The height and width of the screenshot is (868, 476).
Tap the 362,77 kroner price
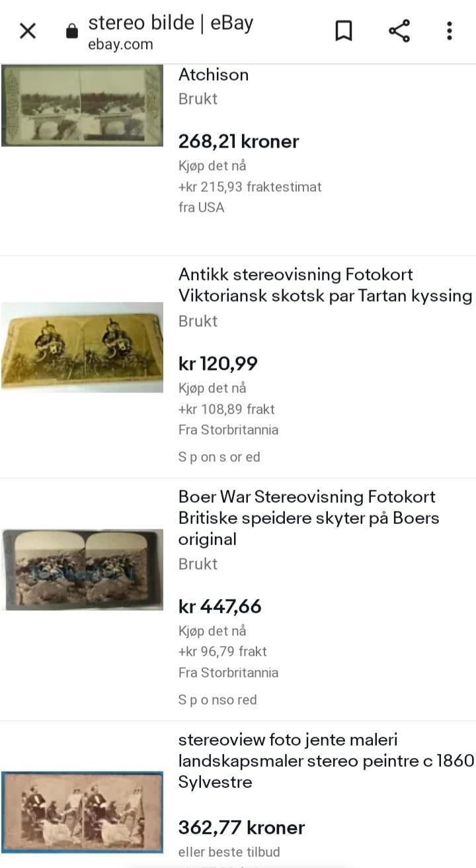[241, 828]
